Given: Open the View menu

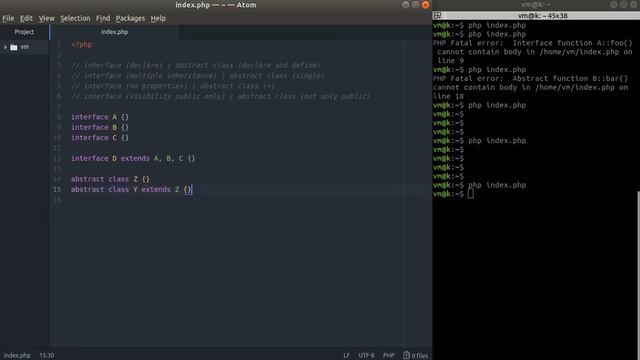Looking at the screenshot, I should click(47, 18).
